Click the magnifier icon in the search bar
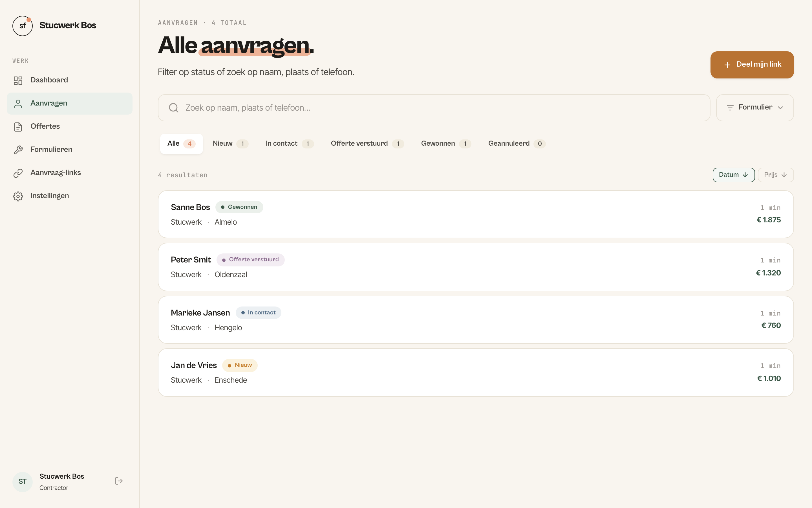The image size is (812, 508). (x=173, y=108)
